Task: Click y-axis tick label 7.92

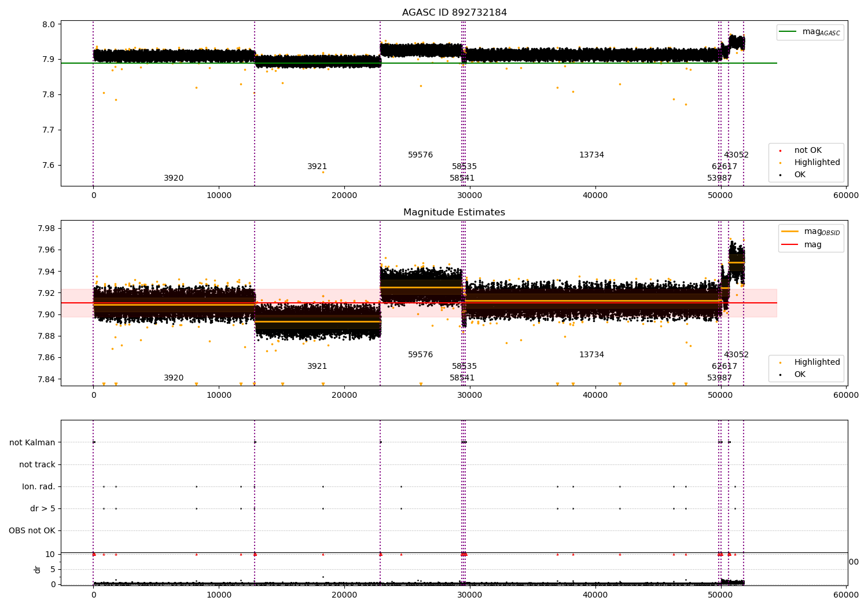Action: pos(47,293)
